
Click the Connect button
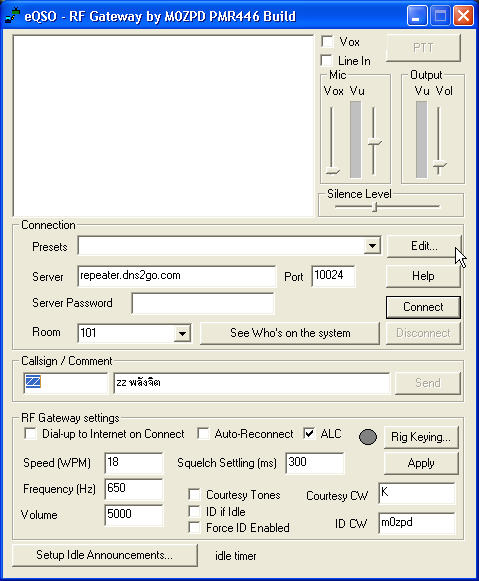[423, 307]
